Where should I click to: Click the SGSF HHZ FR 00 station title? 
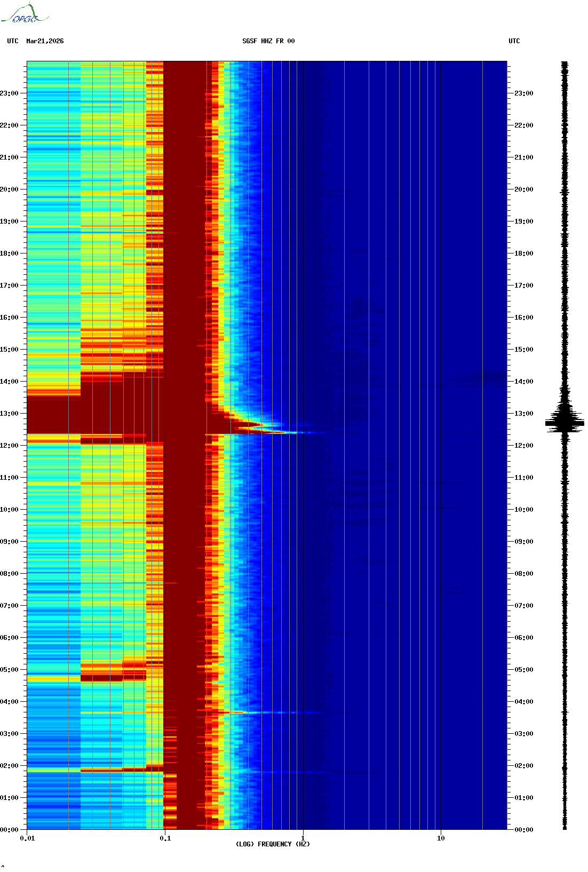268,41
